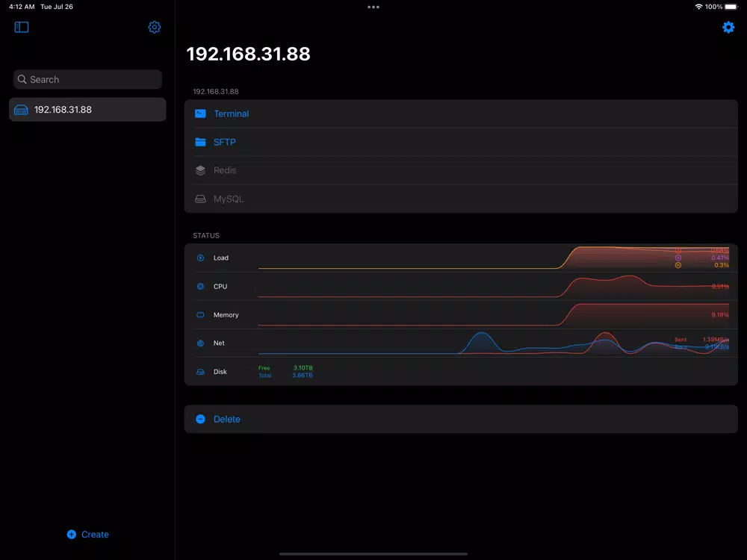Tap the 4:12 AM clock
Screen dimensions: 747x560
pyautogui.click(x=22, y=7)
